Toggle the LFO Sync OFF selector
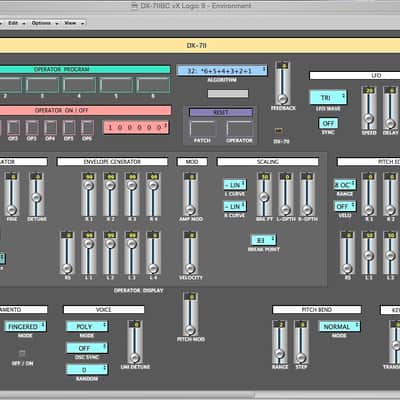Image resolution: width=400 pixels, height=400 pixels. click(328, 123)
